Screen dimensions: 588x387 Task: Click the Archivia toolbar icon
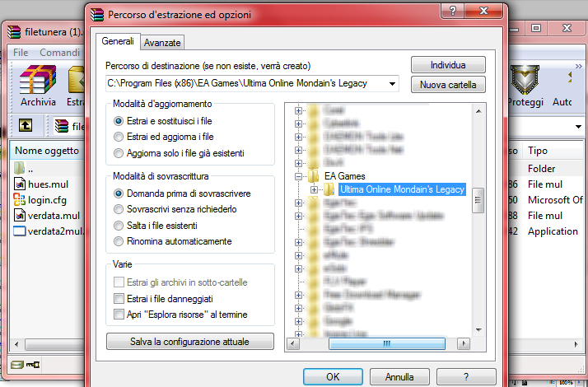point(38,80)
